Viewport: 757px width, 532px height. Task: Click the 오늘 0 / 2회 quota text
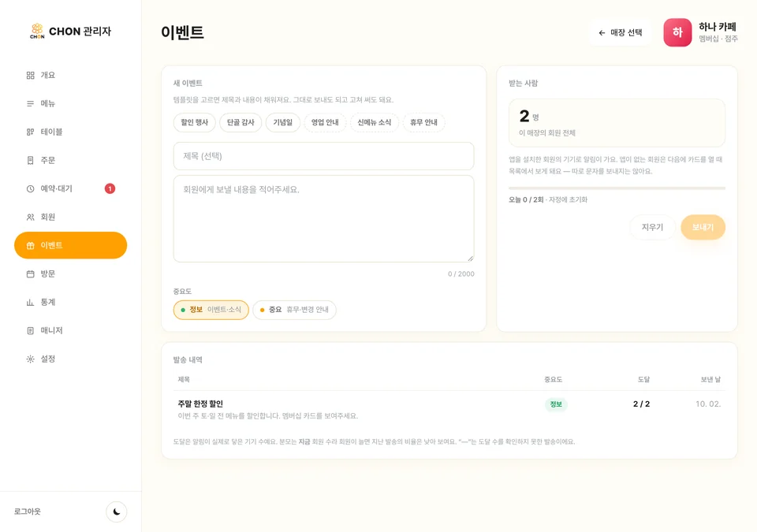(x=526, y=200)
